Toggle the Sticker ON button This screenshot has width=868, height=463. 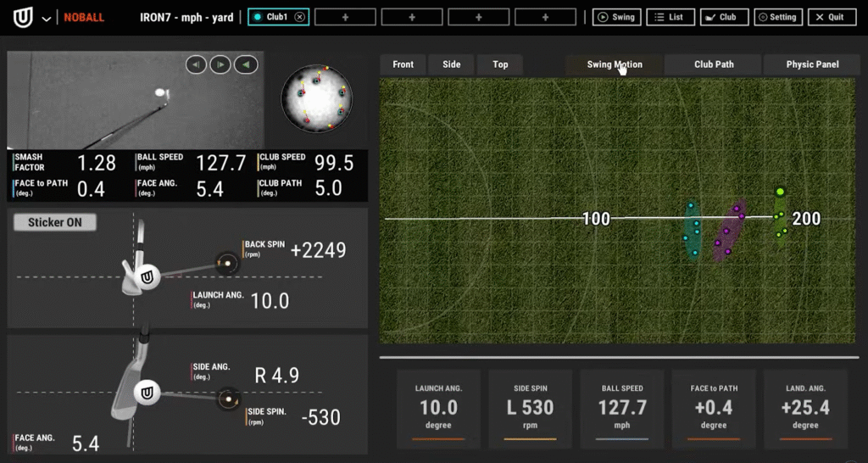click(55, 222)
